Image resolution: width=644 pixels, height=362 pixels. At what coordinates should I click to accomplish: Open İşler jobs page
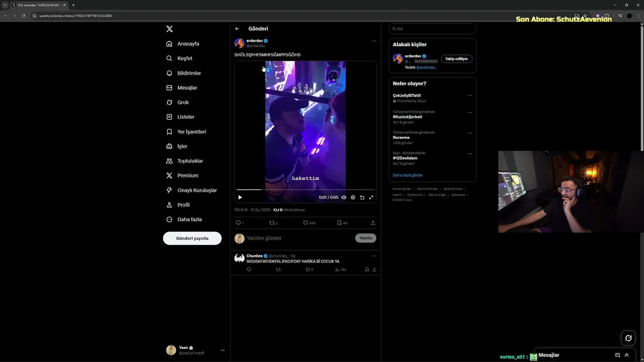[x=177, y=146]
